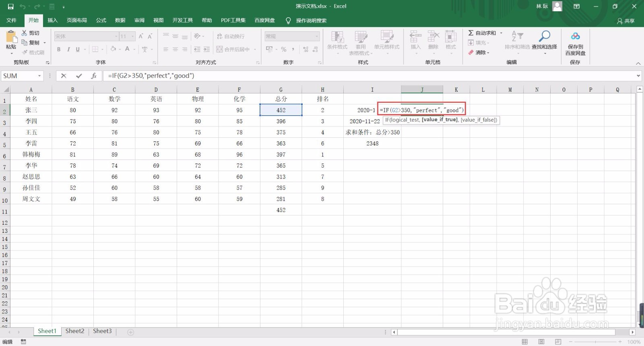Open Sort and Filter (排序和筛选)
Viewport: 644px width, 346px height.
point(517,40)
